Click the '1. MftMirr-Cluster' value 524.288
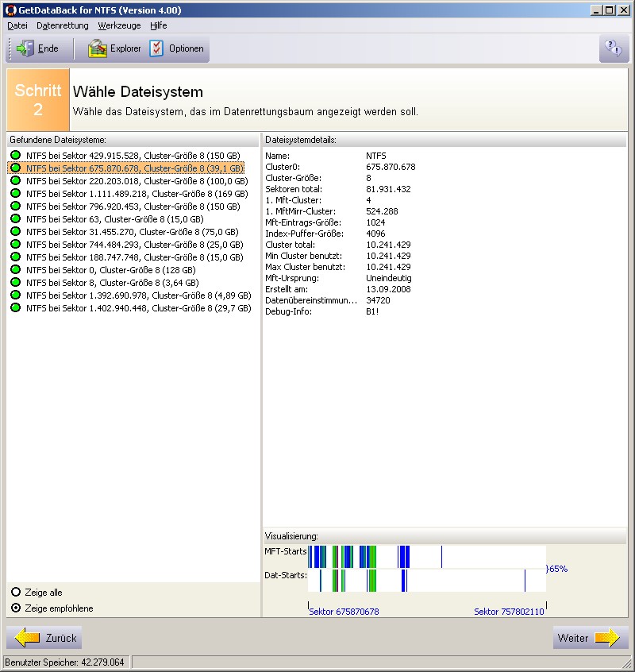The height and width of the screenshot is (672, 635). click(x=382, y=211)
